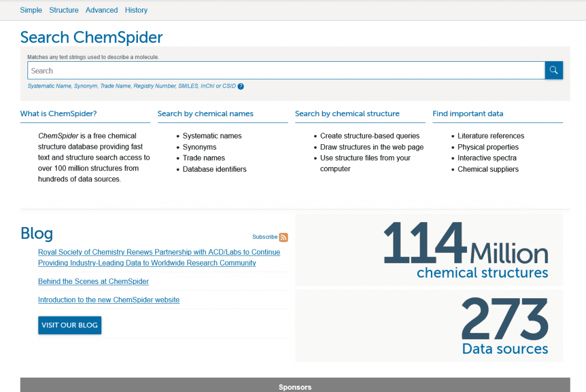
Task: Click the Search by chemical names heading
Action: tap(205, 113)
